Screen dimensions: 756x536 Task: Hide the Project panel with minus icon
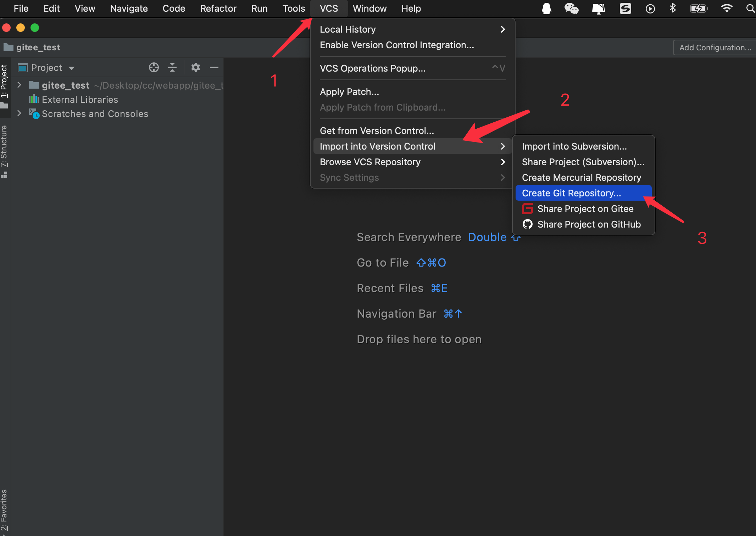click(214, 67)
